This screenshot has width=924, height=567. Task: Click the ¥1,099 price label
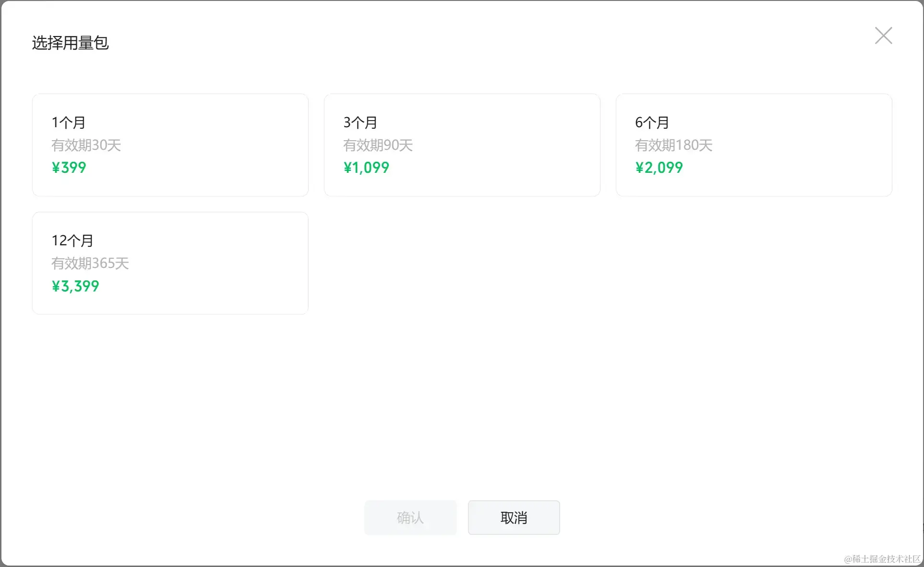coord(366,168)
